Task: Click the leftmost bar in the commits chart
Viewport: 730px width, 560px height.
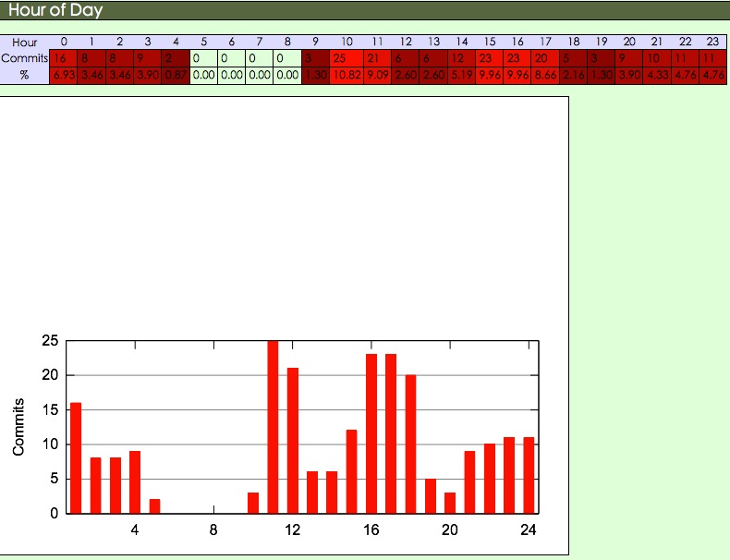Action: pos(76,458)
